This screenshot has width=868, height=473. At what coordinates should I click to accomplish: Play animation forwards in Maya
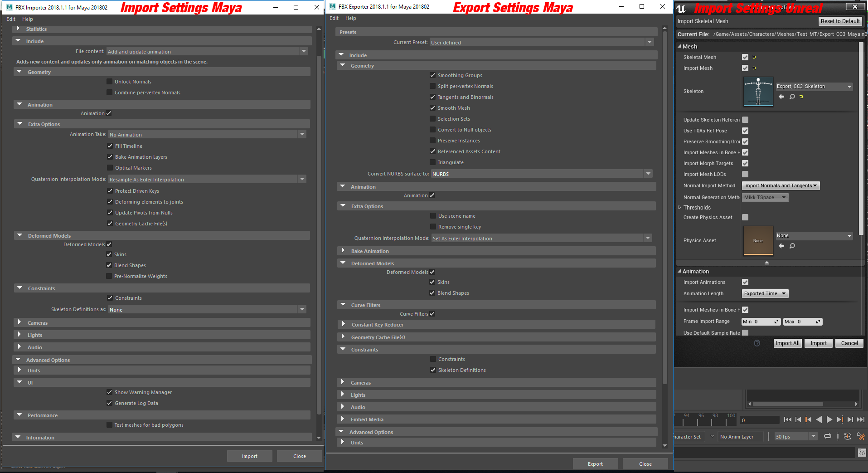(829, 419)
